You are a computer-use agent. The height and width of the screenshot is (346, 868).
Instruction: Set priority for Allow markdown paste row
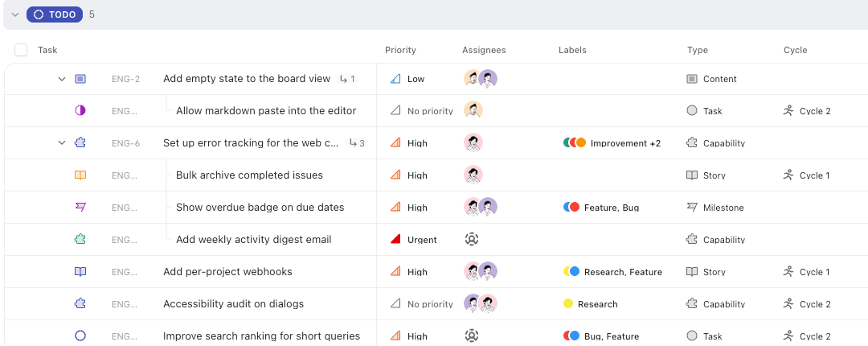421,111
